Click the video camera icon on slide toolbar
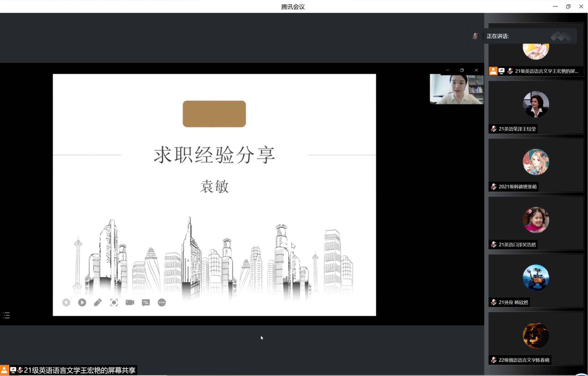588x376 pixels. (x=130, y=303)
